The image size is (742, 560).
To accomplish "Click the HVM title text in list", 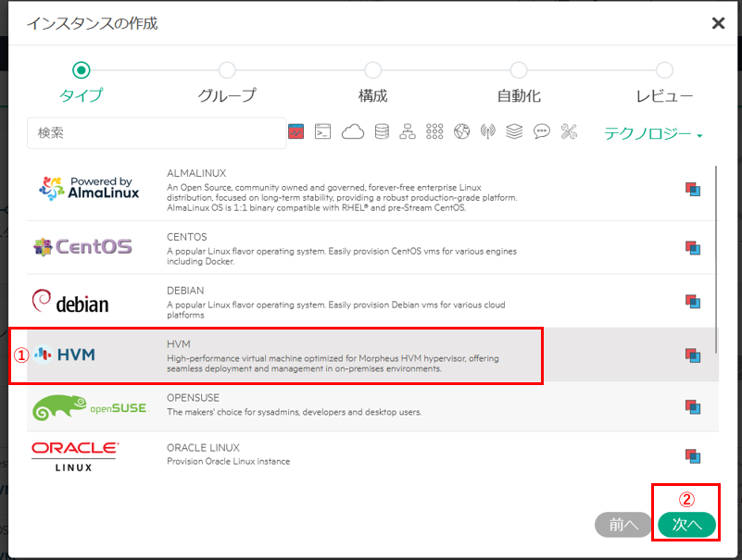I will [179, 343].
